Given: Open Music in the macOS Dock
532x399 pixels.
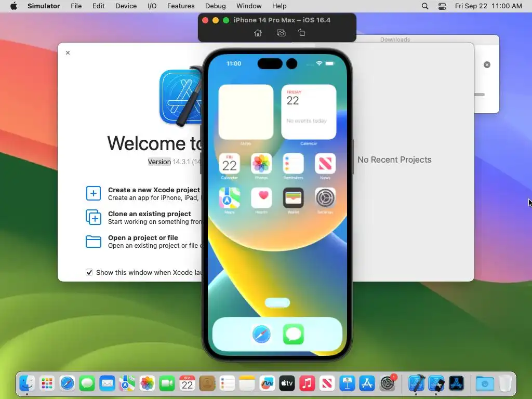Looking at the screenshot, I should tap(307, 384).
